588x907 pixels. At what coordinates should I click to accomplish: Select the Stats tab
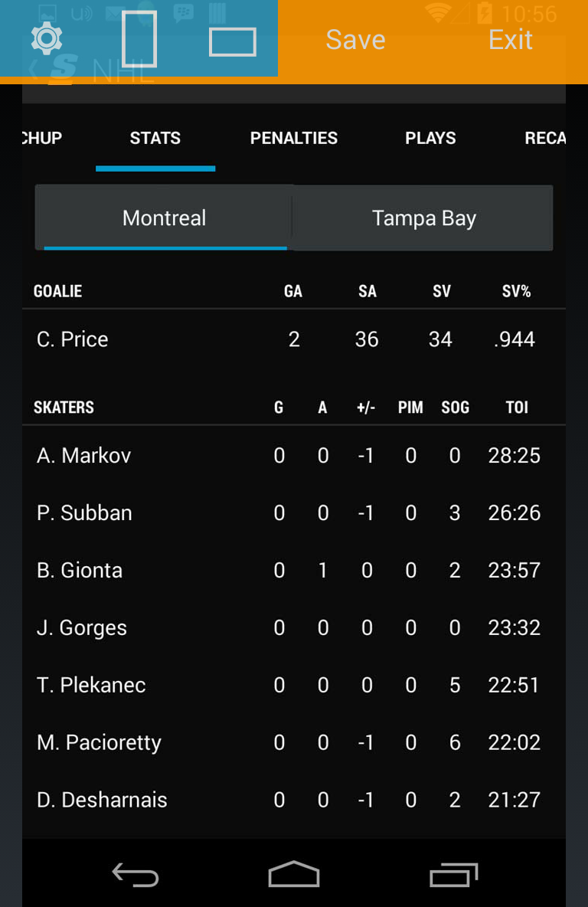click(155, 138)
